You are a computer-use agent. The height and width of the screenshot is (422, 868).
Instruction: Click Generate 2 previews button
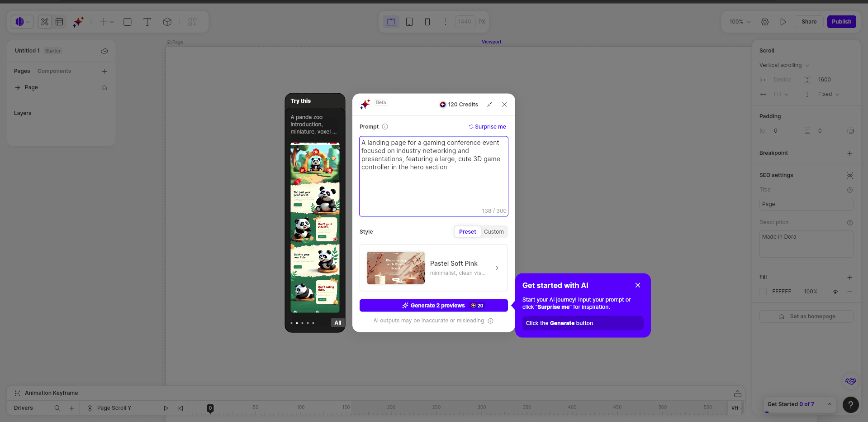coord(434,306)
